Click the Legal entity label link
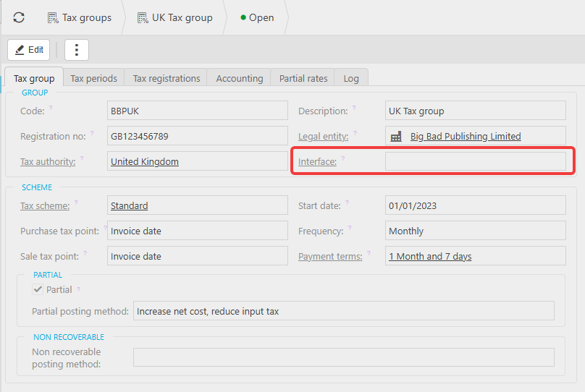Screen dimensions: 585x392 point(323,137)
